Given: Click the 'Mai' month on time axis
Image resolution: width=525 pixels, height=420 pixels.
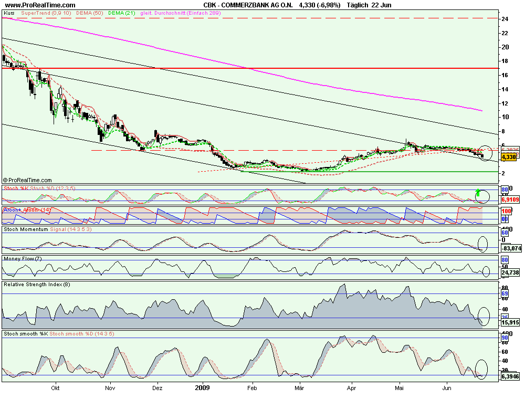Looking at the screenshot, I should 399,388.
